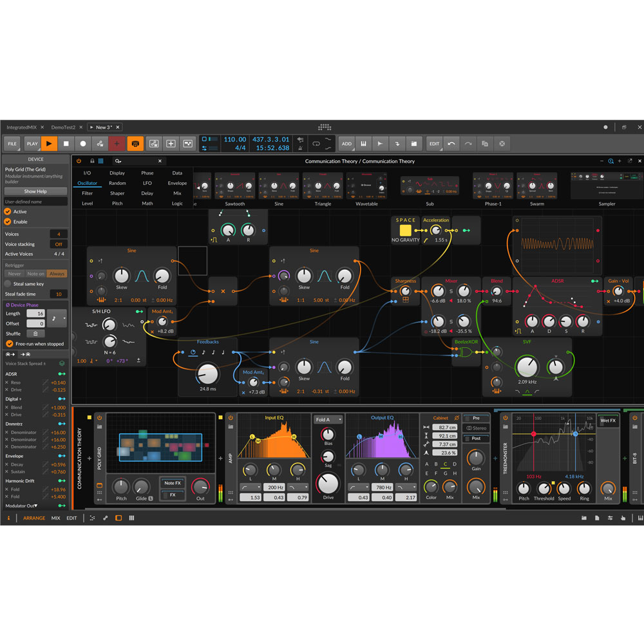Click the touch hand icon in the bottom bar
644x644 pixels.
pos(623,518)
